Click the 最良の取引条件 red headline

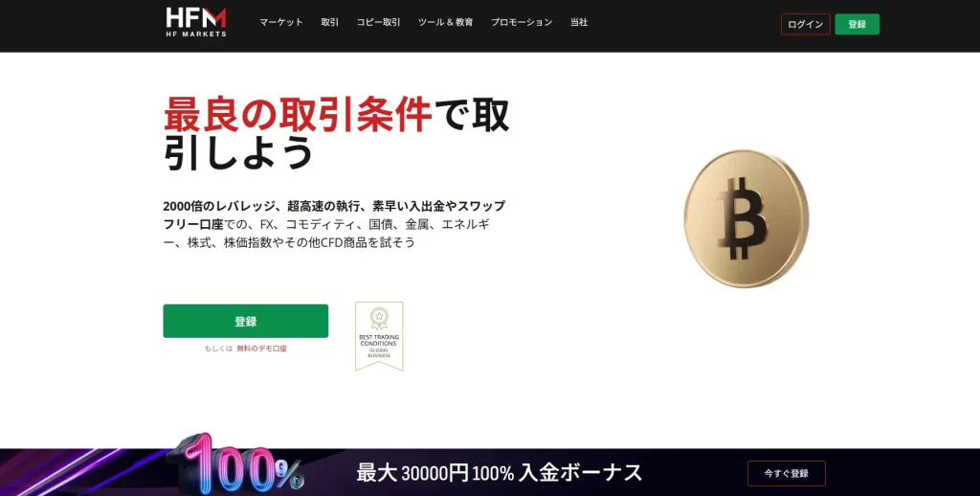[x=298, y=115]
